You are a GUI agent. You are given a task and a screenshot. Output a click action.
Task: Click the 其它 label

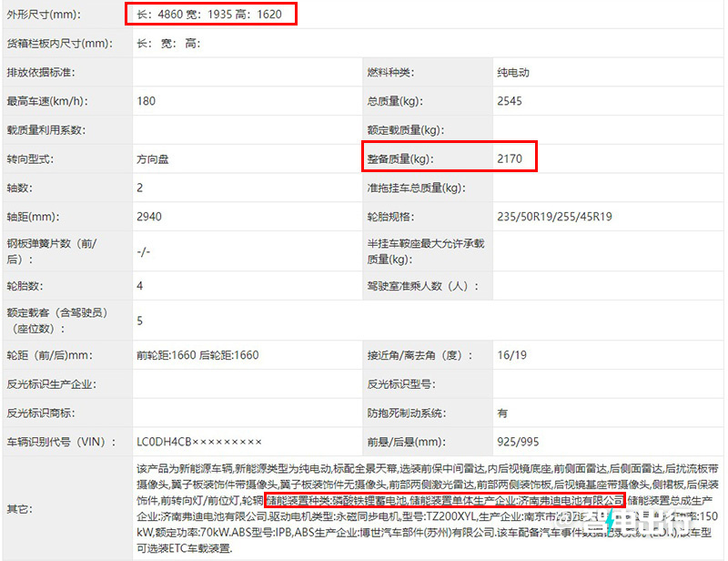(x=19, y=509)
